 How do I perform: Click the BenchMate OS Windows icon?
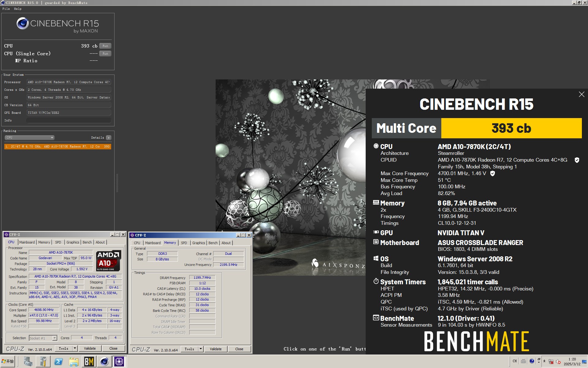pyautogui.click(x=376, y=259)
